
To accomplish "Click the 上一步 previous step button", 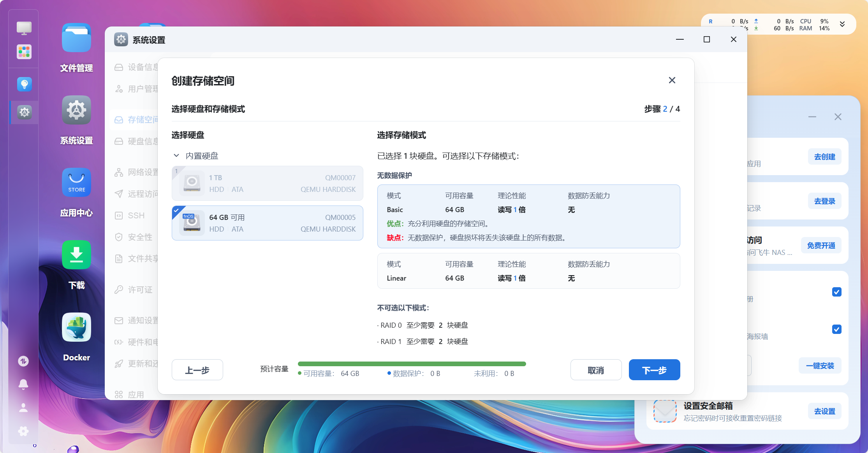I will 197,370.
